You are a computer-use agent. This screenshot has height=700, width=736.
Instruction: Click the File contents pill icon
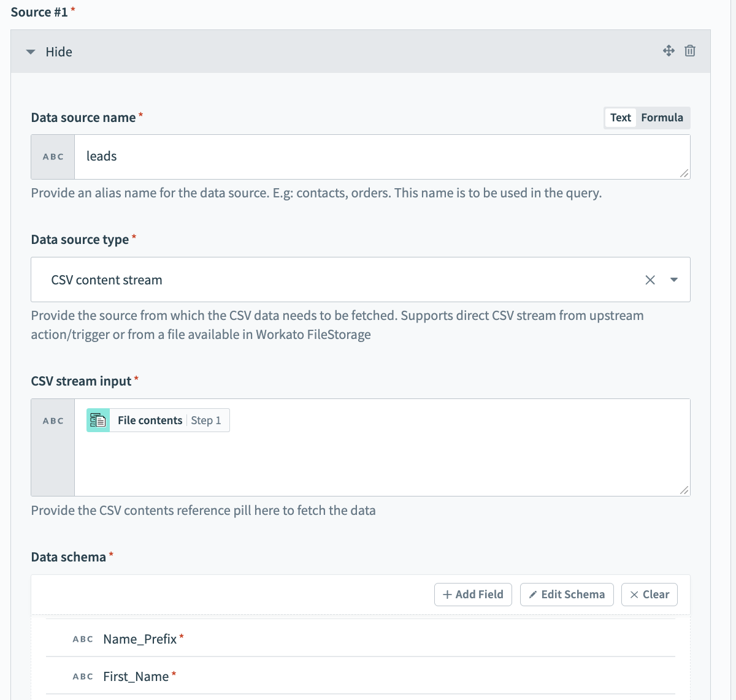click(x=98, y=420)
